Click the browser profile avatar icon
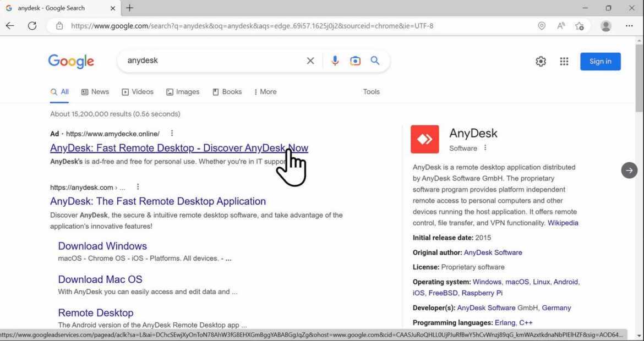 606,26
